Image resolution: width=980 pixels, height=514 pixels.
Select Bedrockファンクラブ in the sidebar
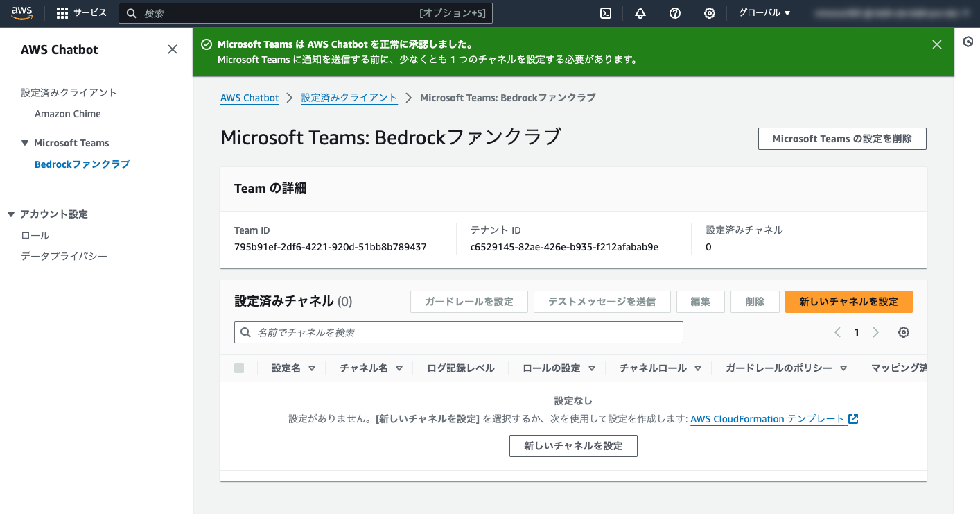point(82,164)
